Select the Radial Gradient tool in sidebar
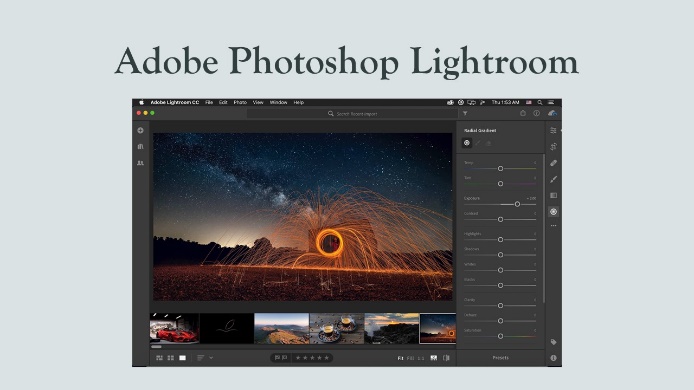Screen dimensions: 694x390 [553, 212]
